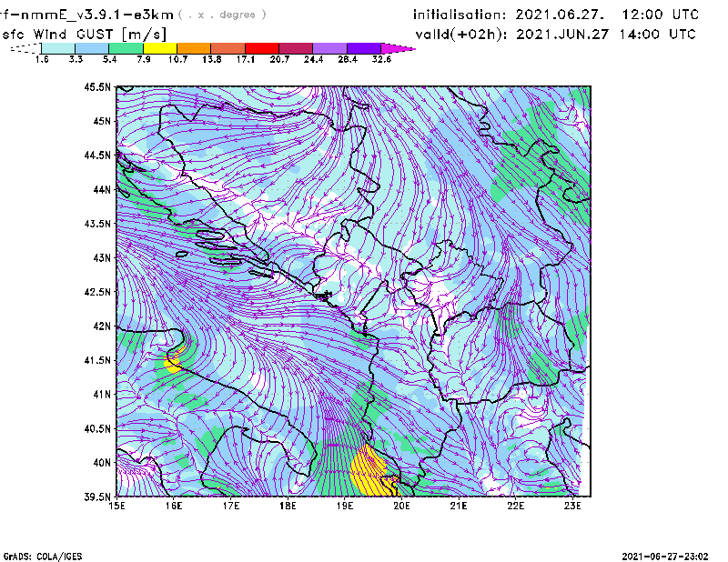Click the yellow gust patch near 16E 41.5N
Screen dimensions: 728x562
[x=174, y=362]
